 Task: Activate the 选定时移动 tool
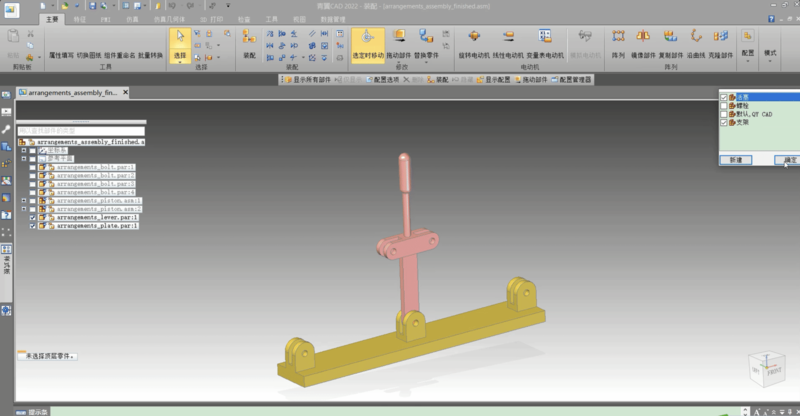tap(367, 43)
